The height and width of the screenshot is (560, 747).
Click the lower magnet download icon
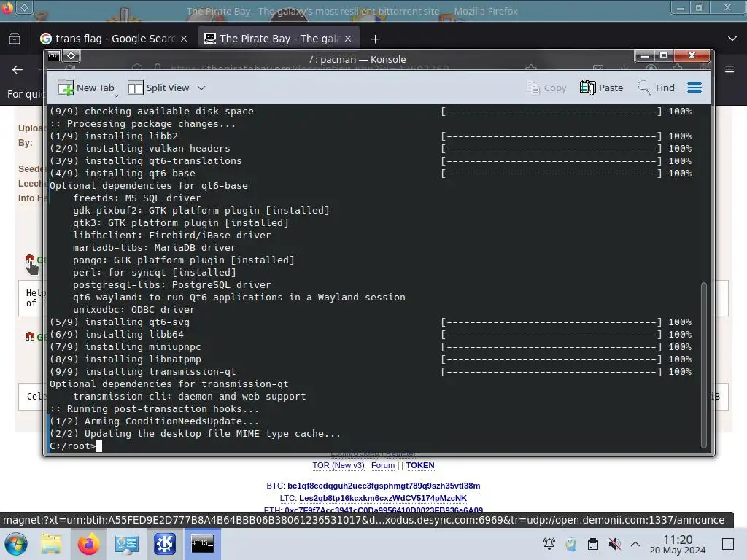pos(29,336)
